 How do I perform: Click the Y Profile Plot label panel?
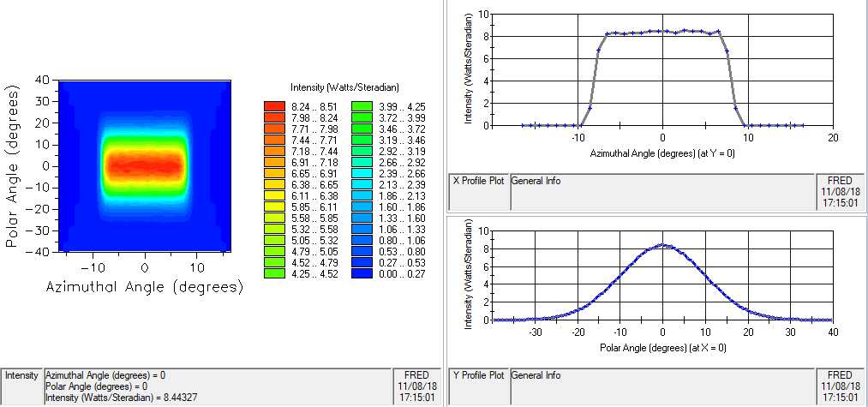pos(478,386)
